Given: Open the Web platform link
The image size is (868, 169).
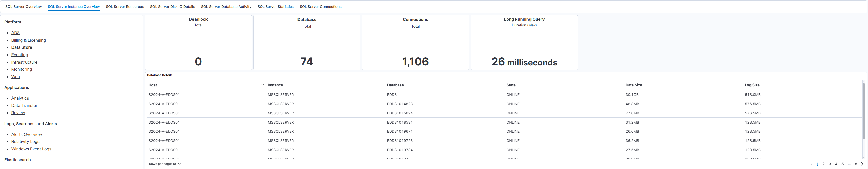Looking at the screenshot, I should [16, 77].
